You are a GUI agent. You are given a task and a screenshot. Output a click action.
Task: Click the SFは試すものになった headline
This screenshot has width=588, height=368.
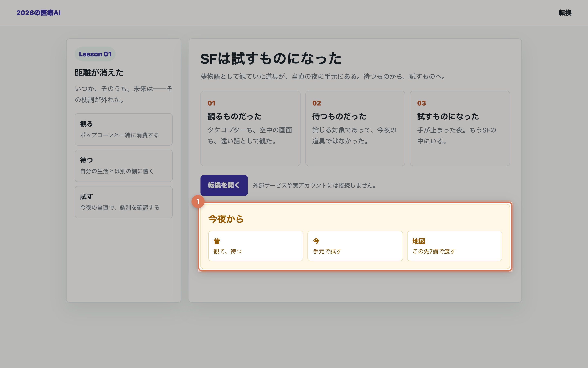click(x=271, y=59)
